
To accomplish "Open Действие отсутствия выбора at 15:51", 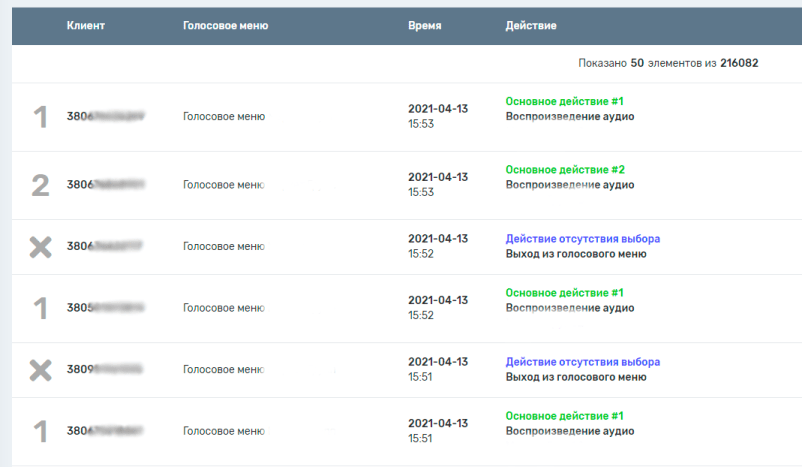I will pyautogui.click(x=582, y=362).
